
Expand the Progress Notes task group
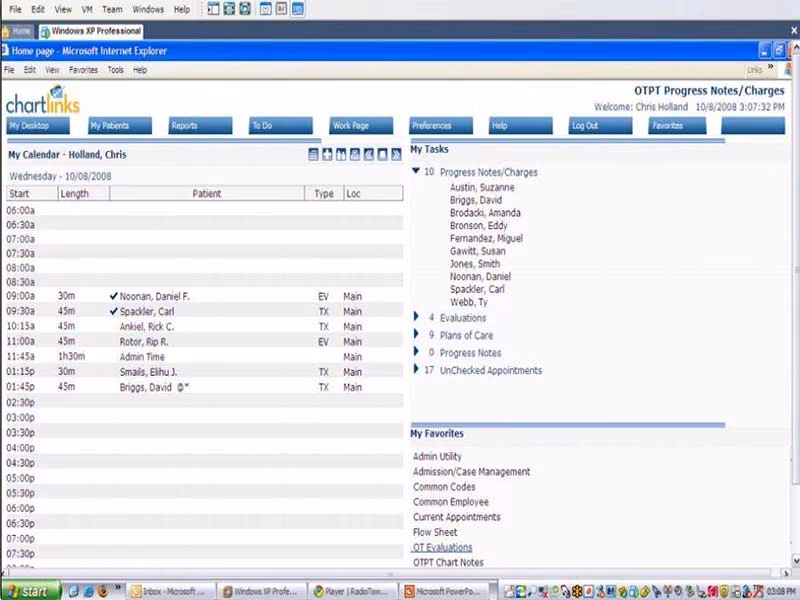pyautogui.click(x=416, y=352)
